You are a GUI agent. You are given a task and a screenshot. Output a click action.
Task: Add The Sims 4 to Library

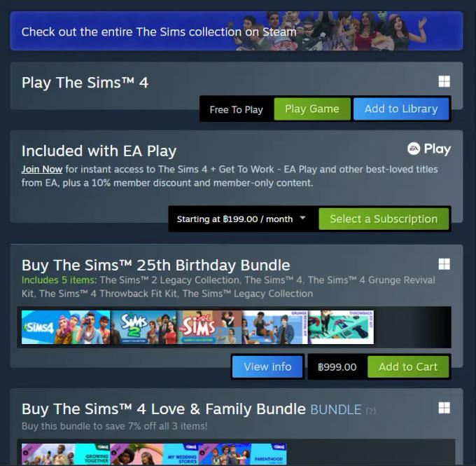(401, 109)
